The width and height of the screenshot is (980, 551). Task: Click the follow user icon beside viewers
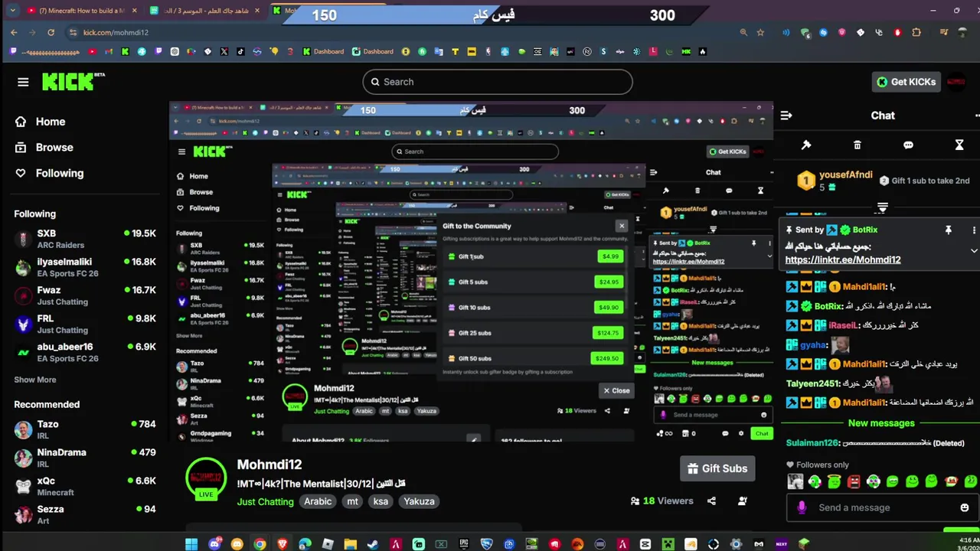(743, 500)
